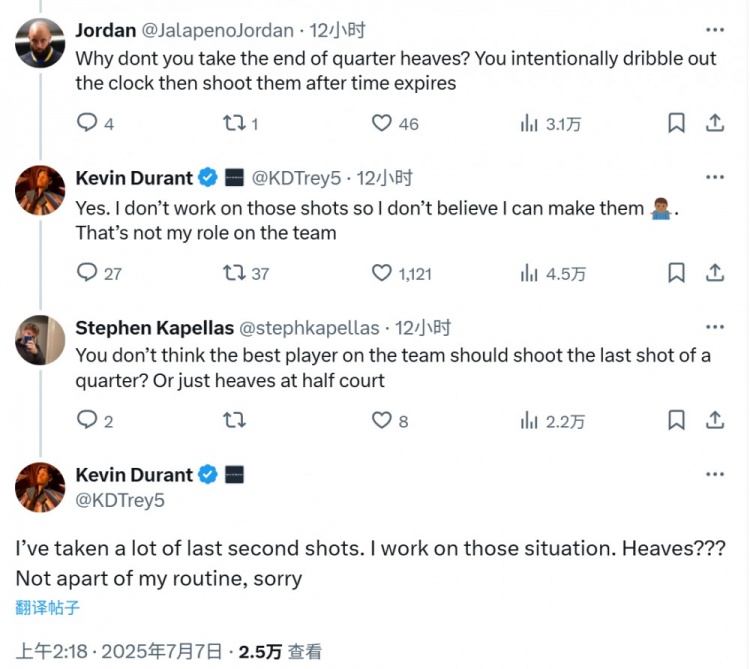Open more options on Stephen Kapellas's tweet
The image size is (750, 669).
coord(715,327)
